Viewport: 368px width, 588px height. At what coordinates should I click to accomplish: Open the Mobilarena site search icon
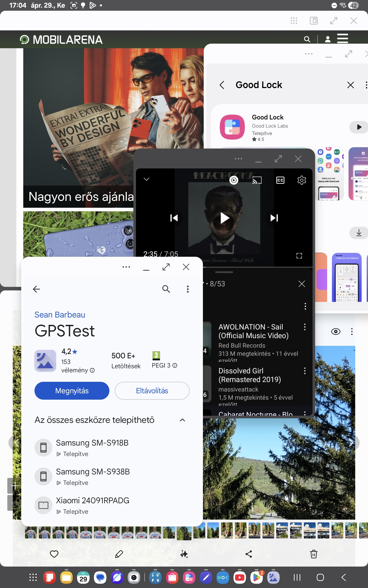pos(307,39)
